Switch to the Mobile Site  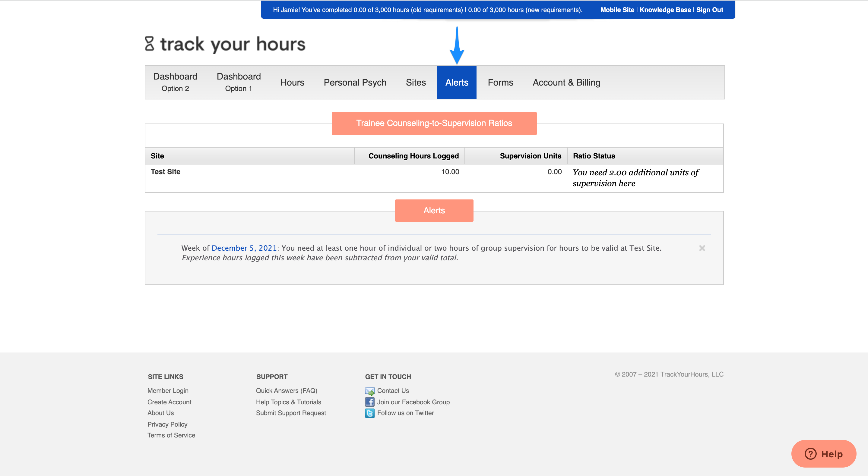617,9
